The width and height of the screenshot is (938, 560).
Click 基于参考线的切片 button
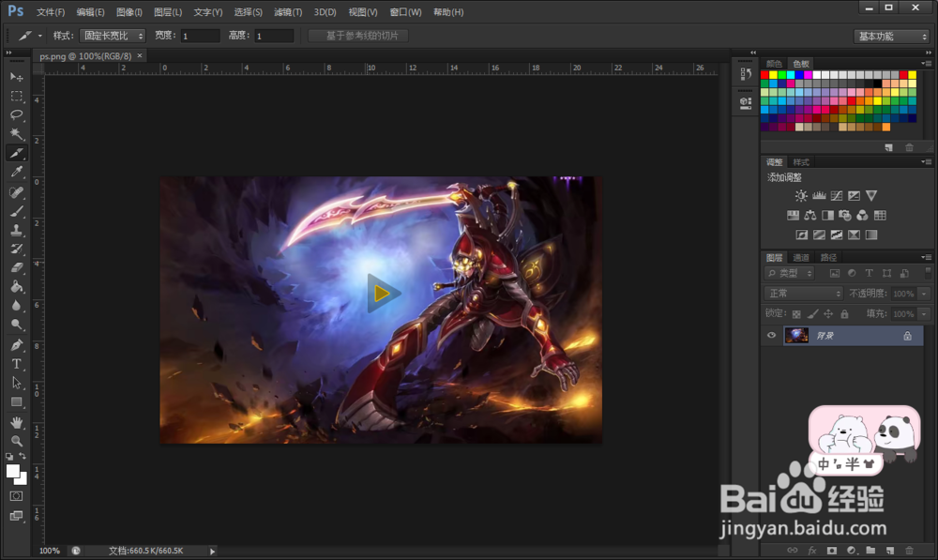pyautogui.click(x=358, y=36)
